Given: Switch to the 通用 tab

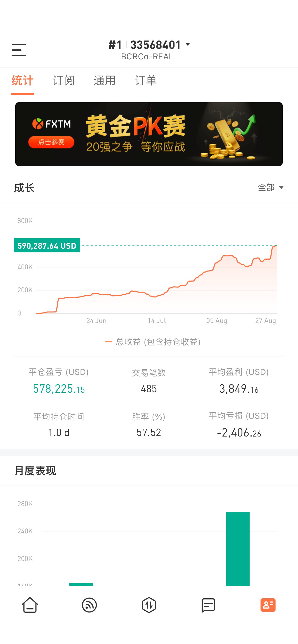Looking at the screenshot, I should (x=105, y=80).
